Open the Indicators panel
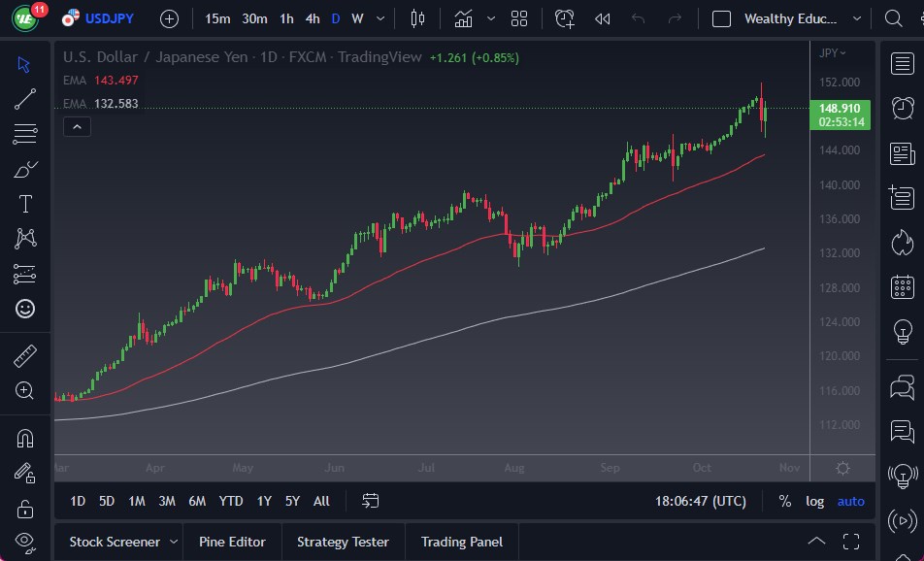This screenshot has height=561, width=924. point(463,17)
